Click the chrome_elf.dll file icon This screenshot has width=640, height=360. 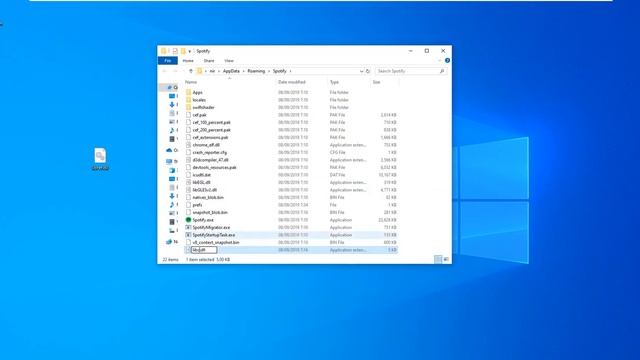(x=188, y=145)
